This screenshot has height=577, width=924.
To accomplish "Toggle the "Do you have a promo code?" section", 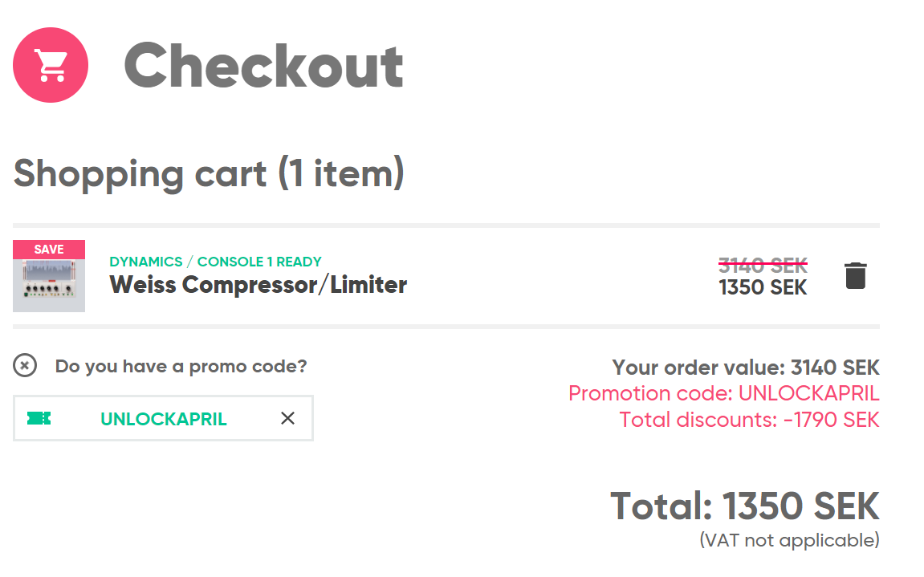I will (x=181, y=367).
